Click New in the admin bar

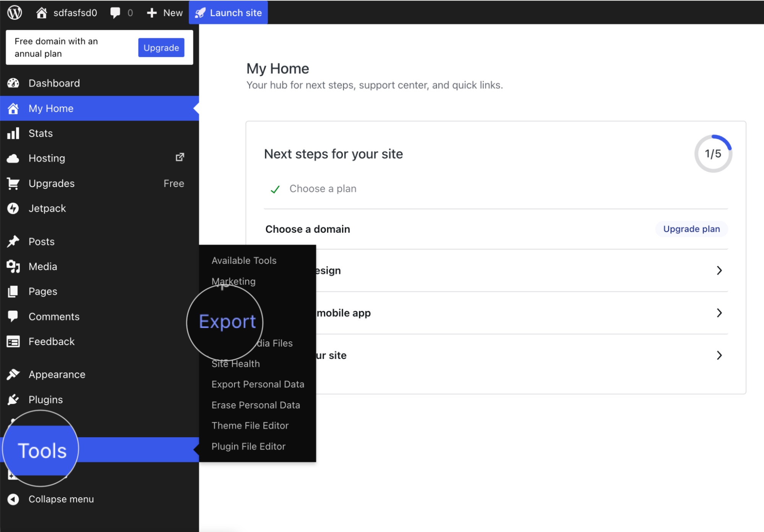click(173, 13)
